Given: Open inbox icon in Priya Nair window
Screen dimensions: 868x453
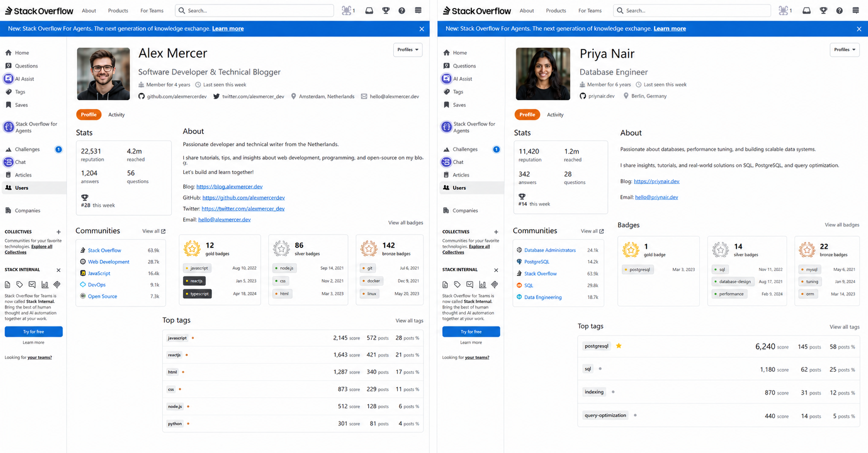Looking at the screenshot, I should point(807,10).
